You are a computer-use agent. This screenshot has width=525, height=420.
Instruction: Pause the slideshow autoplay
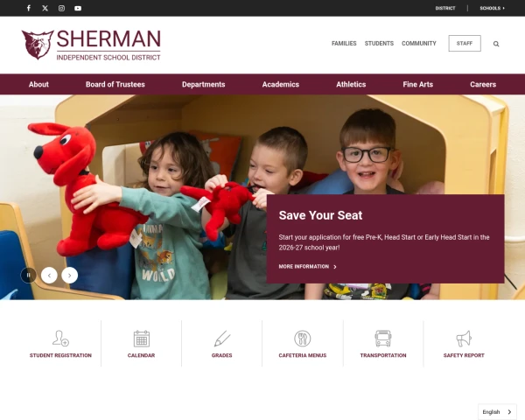point(29,276)
